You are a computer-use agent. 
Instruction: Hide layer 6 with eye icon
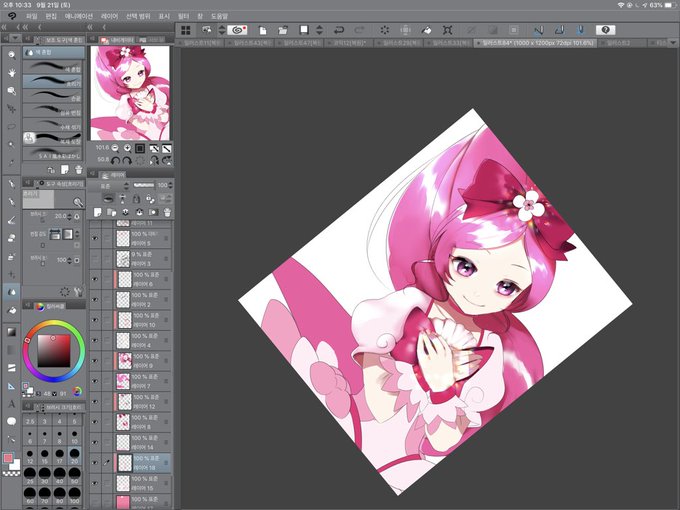click(95, 279)
